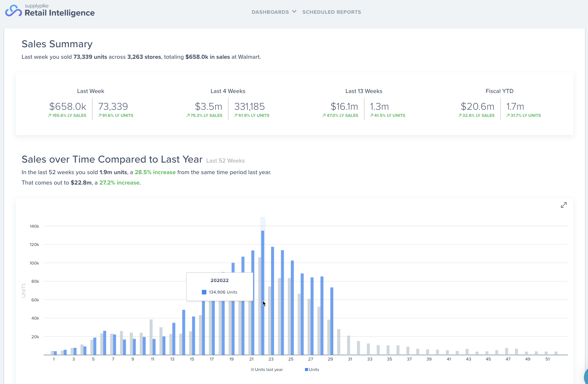Click the gray last-year bar for week 31
This screenshot has height=384, width=588.
click(x=349, y=345)
